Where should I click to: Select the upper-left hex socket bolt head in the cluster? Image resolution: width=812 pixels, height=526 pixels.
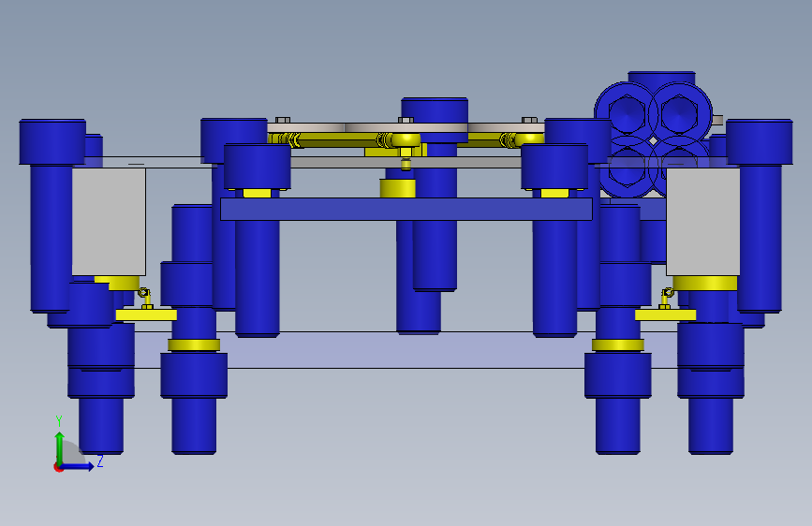[626, 113]
